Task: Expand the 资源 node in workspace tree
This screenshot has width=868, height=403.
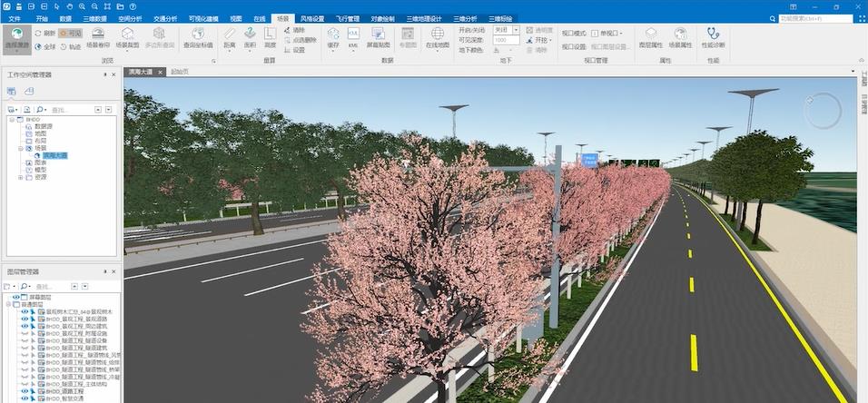Action: 20,178
